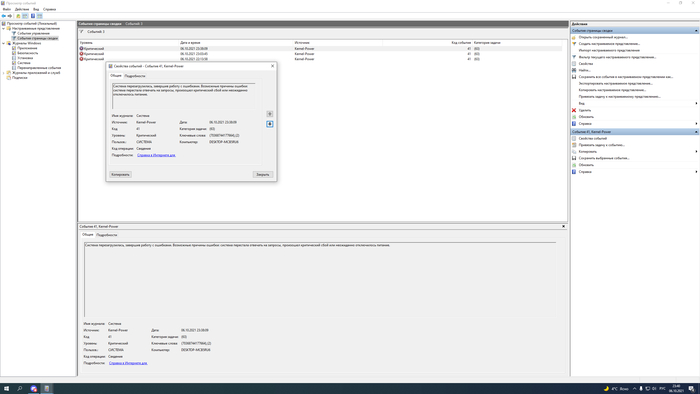Open the Вид menu in menu bar
700x394 pixels.
click(36, 9)
